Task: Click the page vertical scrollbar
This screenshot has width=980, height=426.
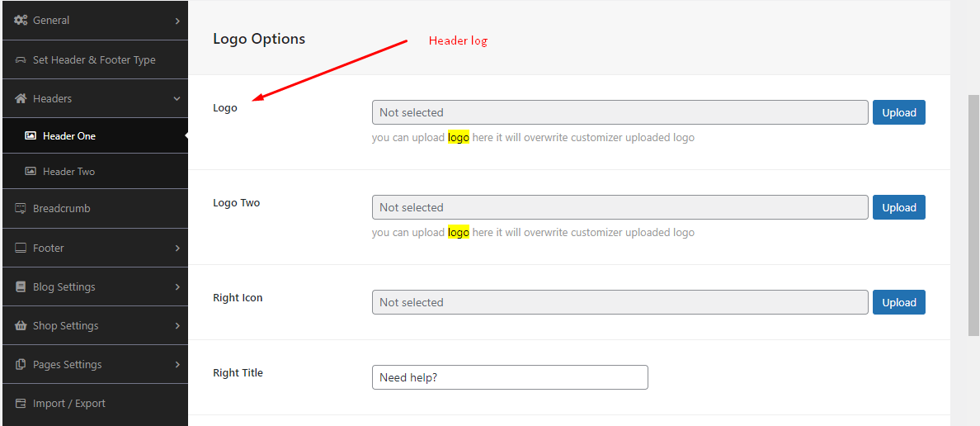Action: pyautogui.click(x=973, y=215)
